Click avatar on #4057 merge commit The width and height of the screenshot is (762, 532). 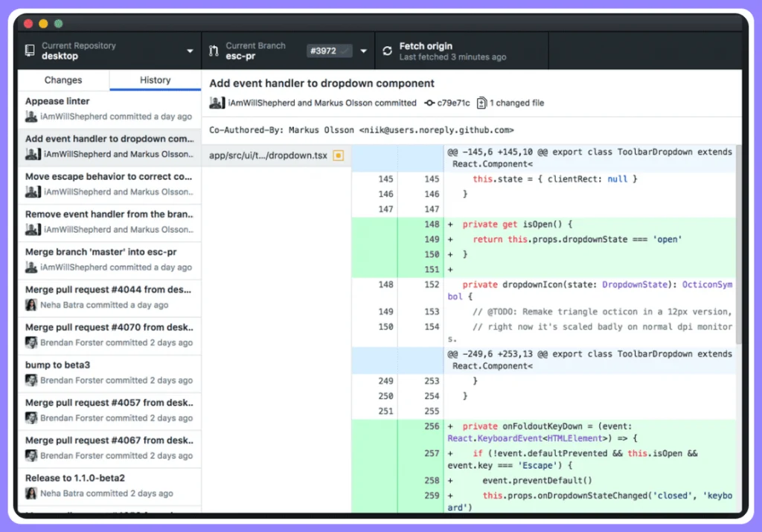pyautogui.click(x=31, y=418)
